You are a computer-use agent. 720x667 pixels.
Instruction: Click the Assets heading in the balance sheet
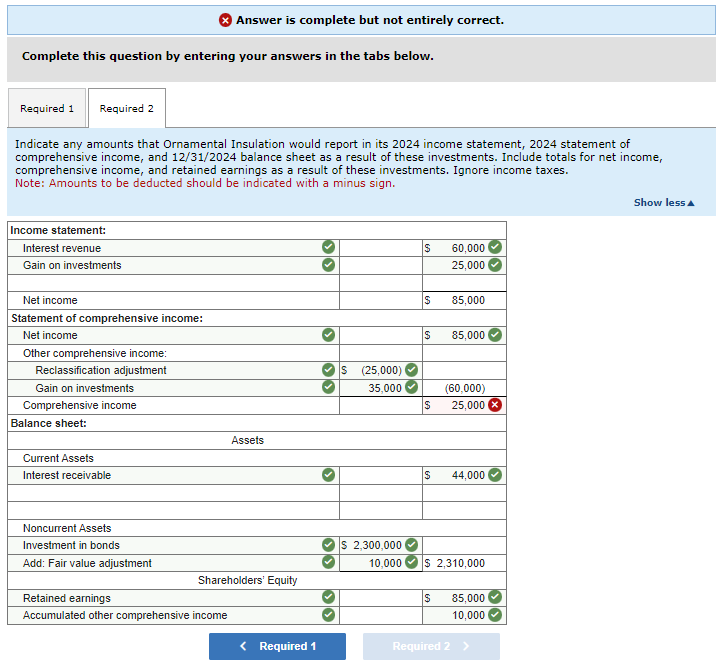pyautogui.click(x=248, y=440)
